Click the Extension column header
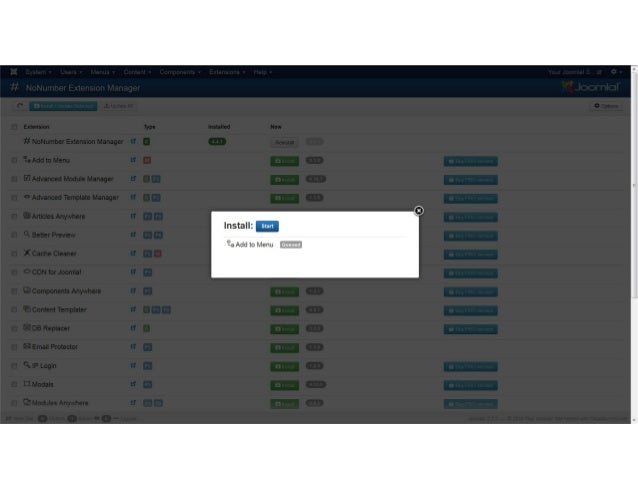 (x=36, y=127)
